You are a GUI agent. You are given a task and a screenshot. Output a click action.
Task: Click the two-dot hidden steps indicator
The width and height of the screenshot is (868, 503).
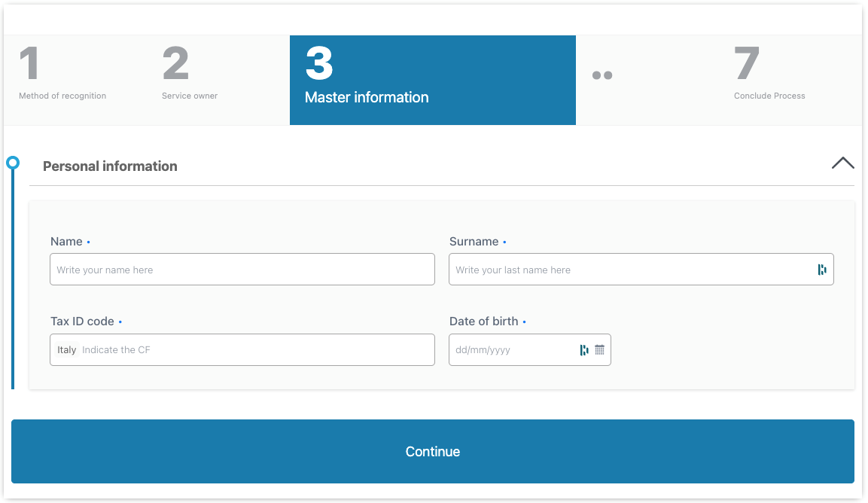[x=602, y=75]
